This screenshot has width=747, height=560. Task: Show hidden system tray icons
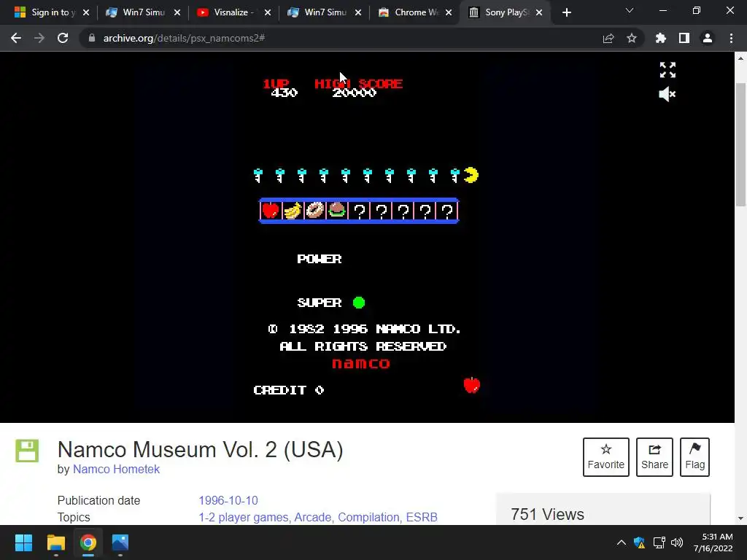click(622, 542)
